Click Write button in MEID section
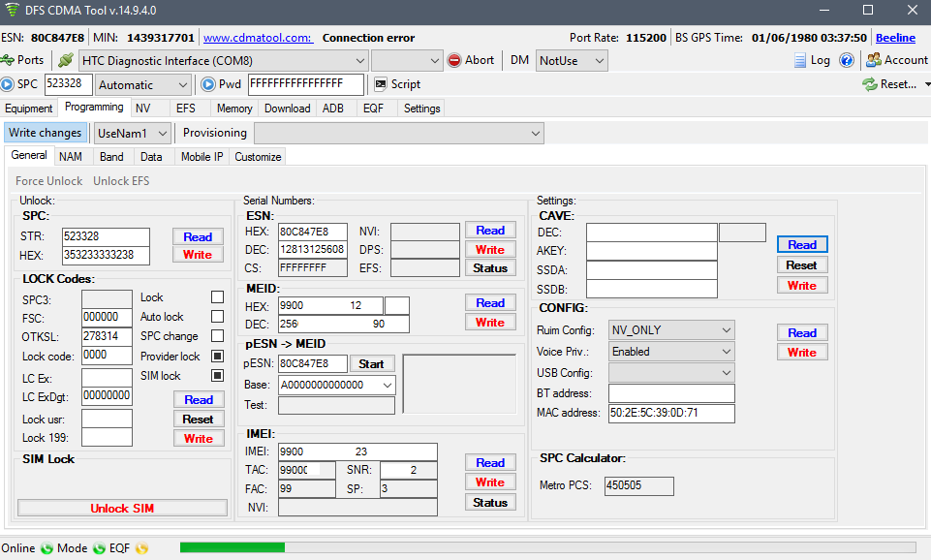Image resolution: width=931 pixels, height=560 pixels. pyautogui.click(x=490, y=323)
